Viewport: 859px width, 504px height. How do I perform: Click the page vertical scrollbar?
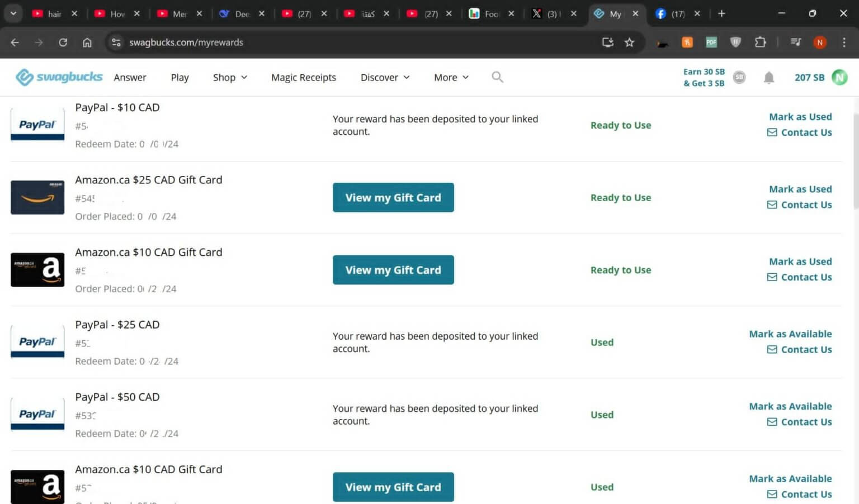(x=856, y=162)
